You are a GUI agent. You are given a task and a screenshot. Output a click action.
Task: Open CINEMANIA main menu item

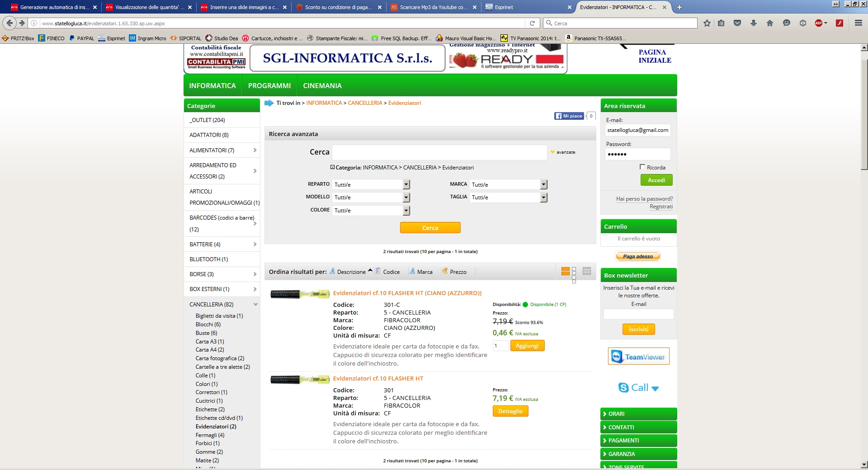pyautogui.click(x=322, y=85)
